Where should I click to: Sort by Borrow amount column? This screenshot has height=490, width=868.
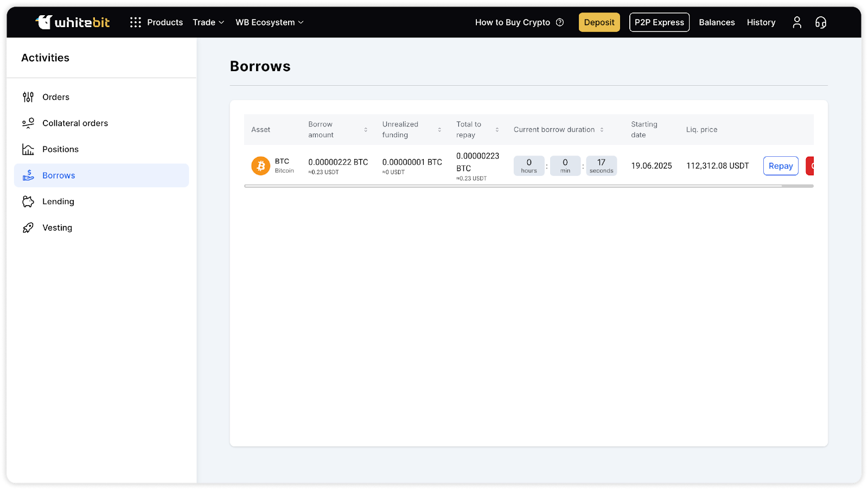coord(366,130)
